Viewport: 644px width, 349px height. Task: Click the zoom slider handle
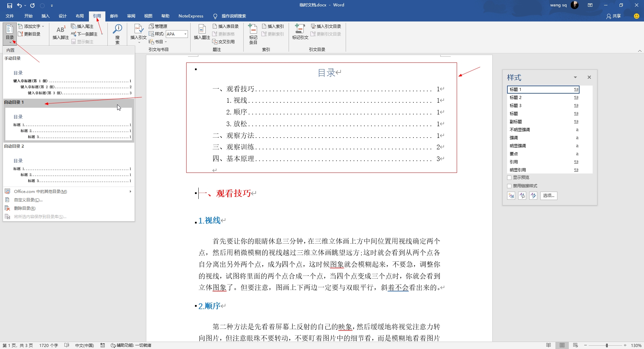tap(607, 345)
